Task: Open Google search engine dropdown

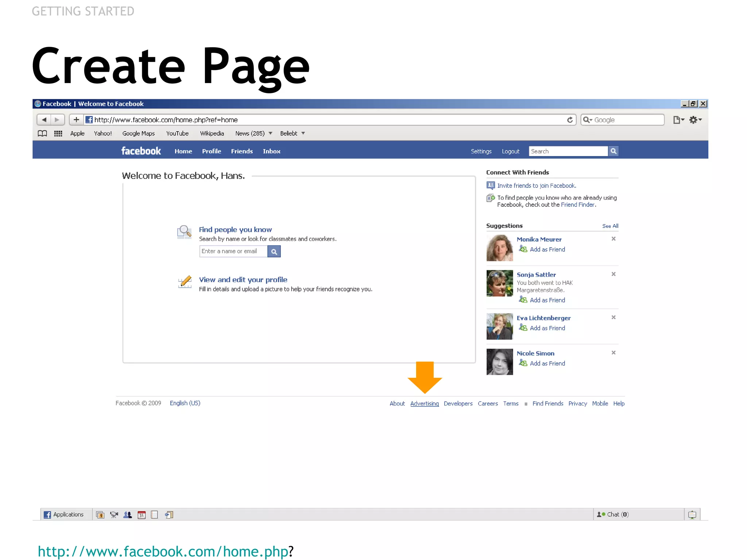Action: click(587, 120)
